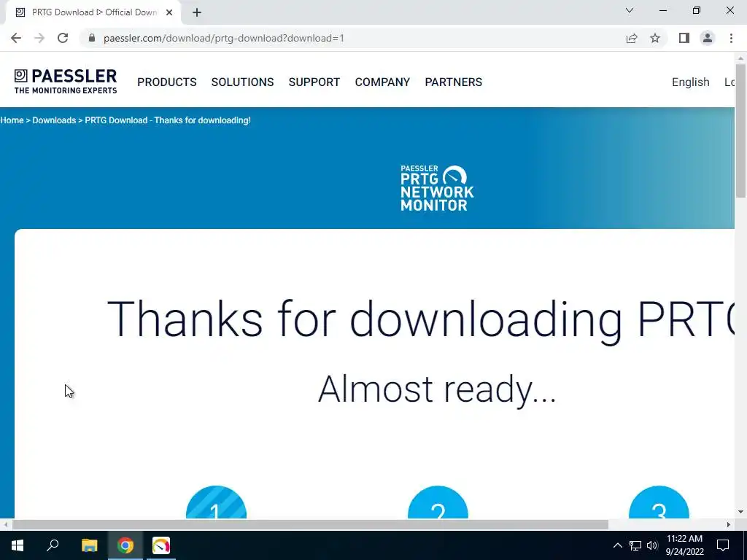This screenshot has width=747, height=560.
Task: Click the scroll right arrow
Action: [729, 525]
